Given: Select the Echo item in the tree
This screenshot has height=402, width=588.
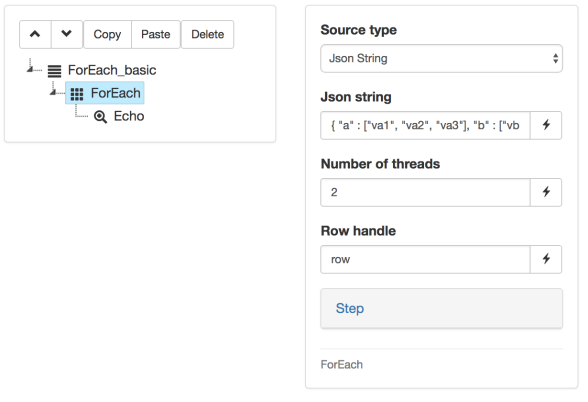Looking at the screenshot, I should click(129, 116).
